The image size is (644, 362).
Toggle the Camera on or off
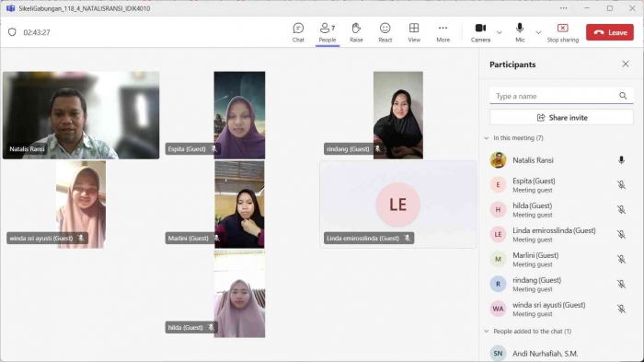pyautogui.click(x=480, y=32)
